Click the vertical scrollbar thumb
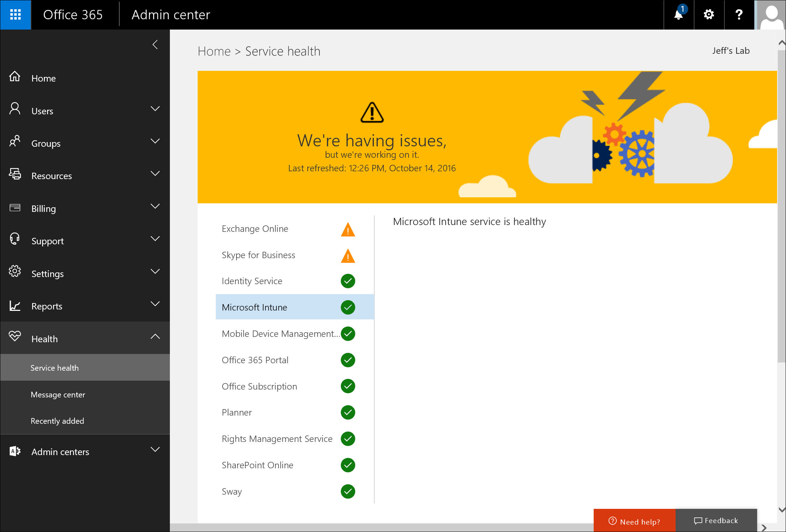The height and width of the screenshot is (532, 786). click(x=781, y=207)
